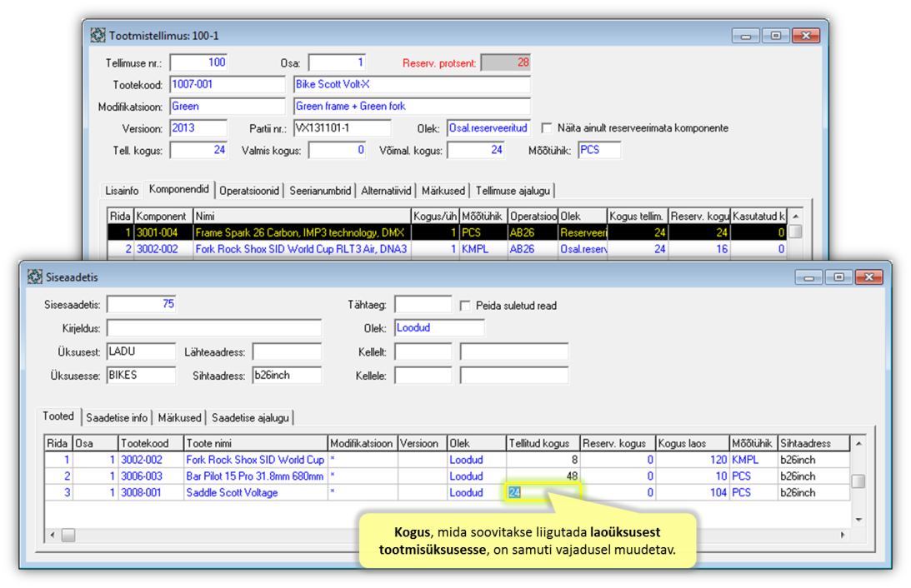Click the Tellitud kogus column header

coord(543,443)
